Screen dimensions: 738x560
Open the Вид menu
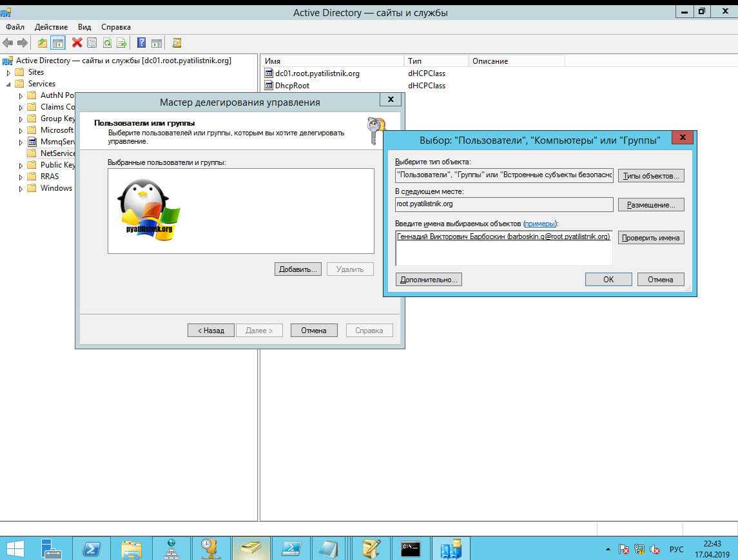pyautogui.click(x=84, y=27)
